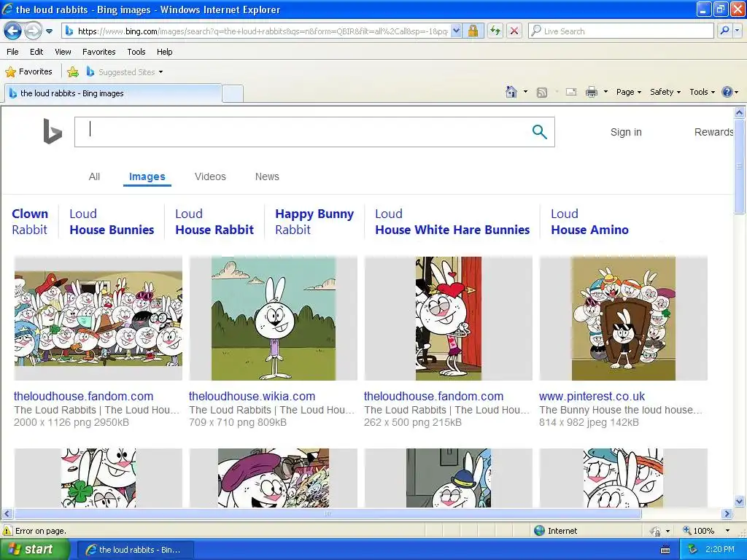Open the Tools command bar menu
Viewport: 747px width, 560px height.
tap(703, 92)
